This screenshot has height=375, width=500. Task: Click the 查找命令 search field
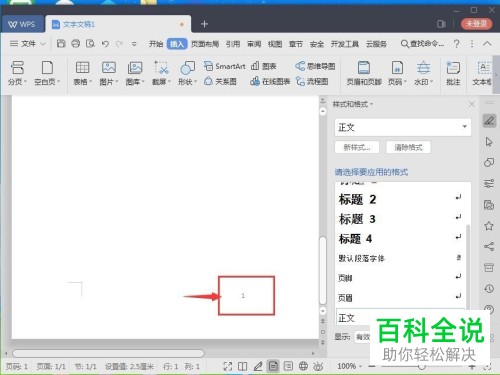pos(423,44)
